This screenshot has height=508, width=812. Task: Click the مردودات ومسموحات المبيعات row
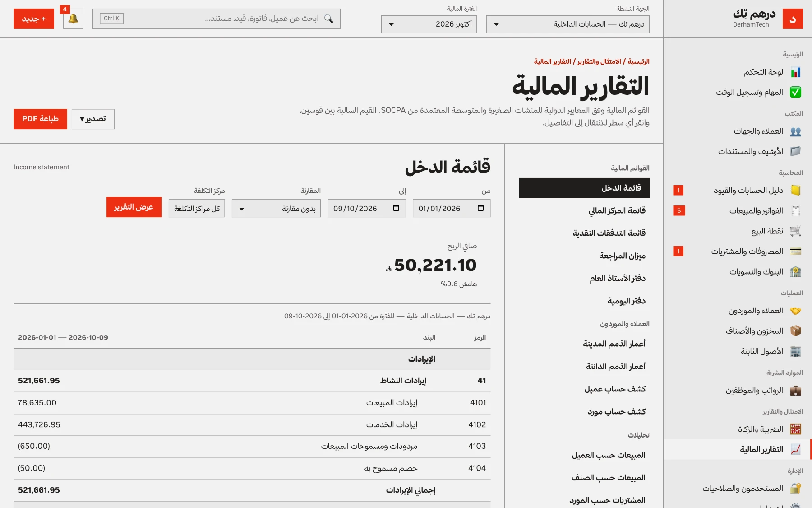(x=252, y=447)
